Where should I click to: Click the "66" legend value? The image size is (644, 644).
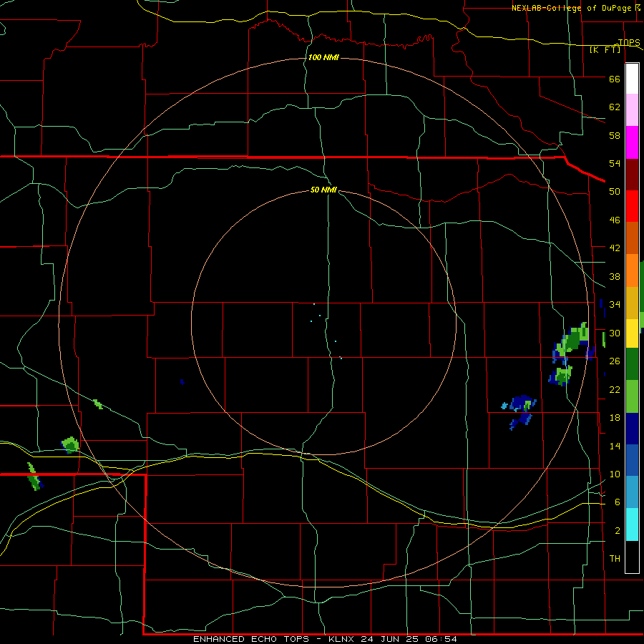pyautogui.click(x=615, y=79)
